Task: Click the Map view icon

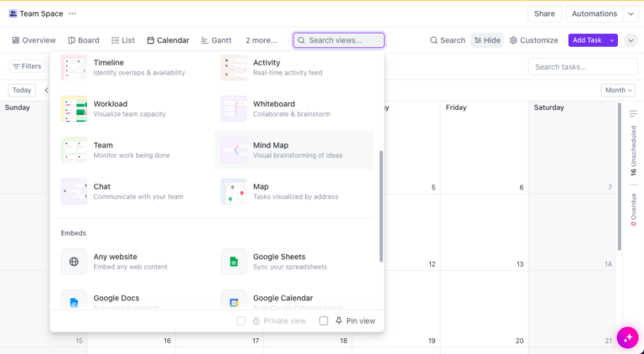Action: 234,191
